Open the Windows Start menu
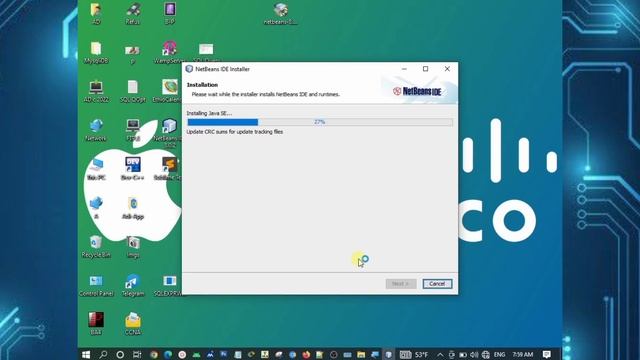Screen dimensions: 640x360 [x=86, y=354]
